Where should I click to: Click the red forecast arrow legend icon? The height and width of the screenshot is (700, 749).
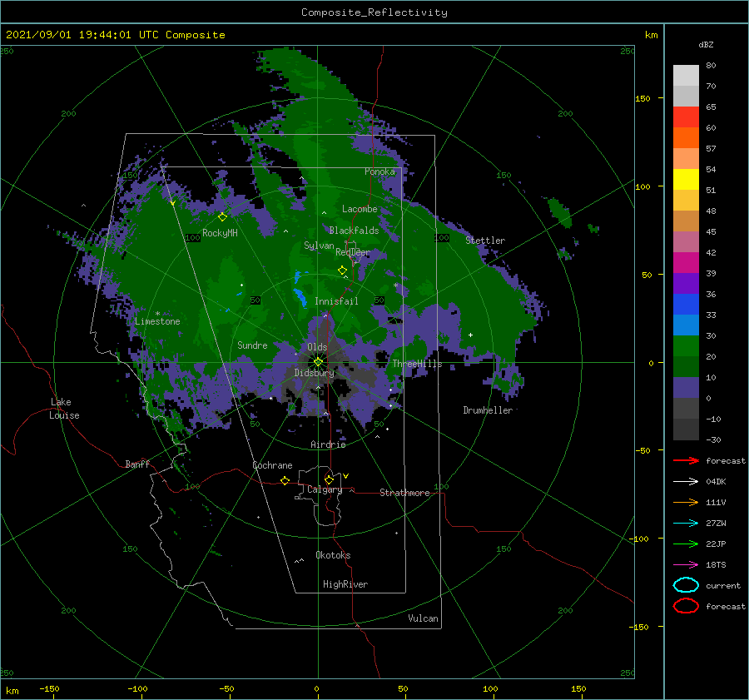point(686,460)
